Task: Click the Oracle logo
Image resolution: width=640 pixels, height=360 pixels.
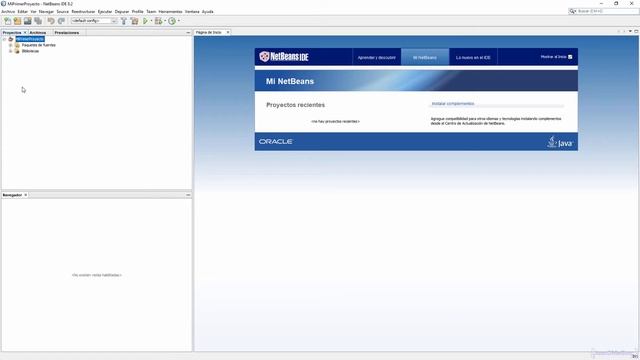Action: 276,142
